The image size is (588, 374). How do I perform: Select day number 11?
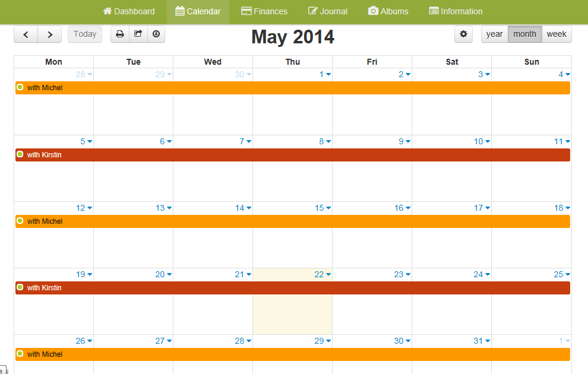[x=558, y=142]
